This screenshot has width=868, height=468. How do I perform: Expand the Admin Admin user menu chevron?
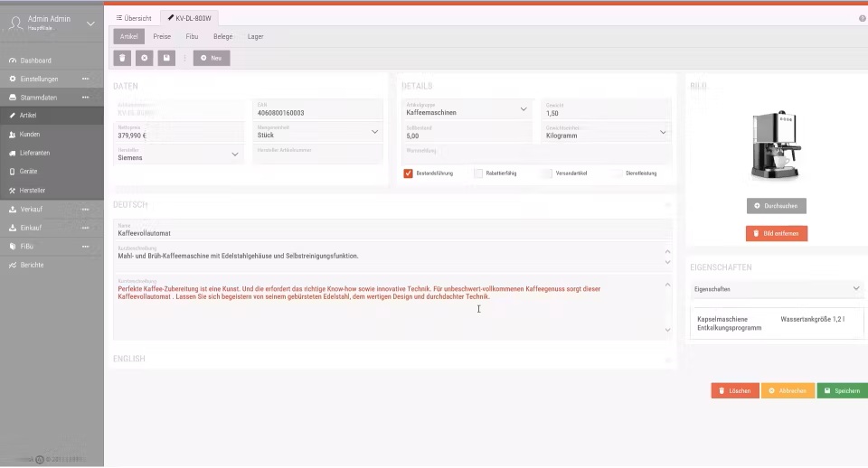click(x=90, y=23)
